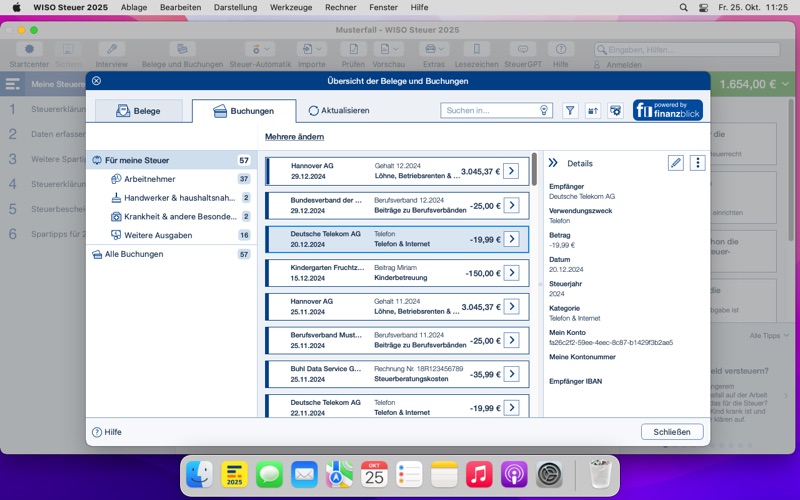Image resolution: width=800 pixels, height=500 pixels.
Task: Click the Interview toolbar icon
Action: pyautogui.click(x=111, y=55)
